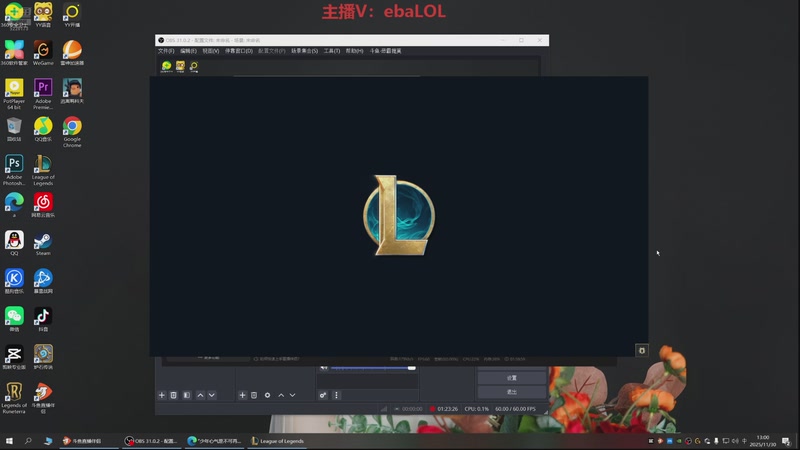Open Google Chrome desktop shortcut
The width and height of the screenshot is (800, 450).
point(72,132)
